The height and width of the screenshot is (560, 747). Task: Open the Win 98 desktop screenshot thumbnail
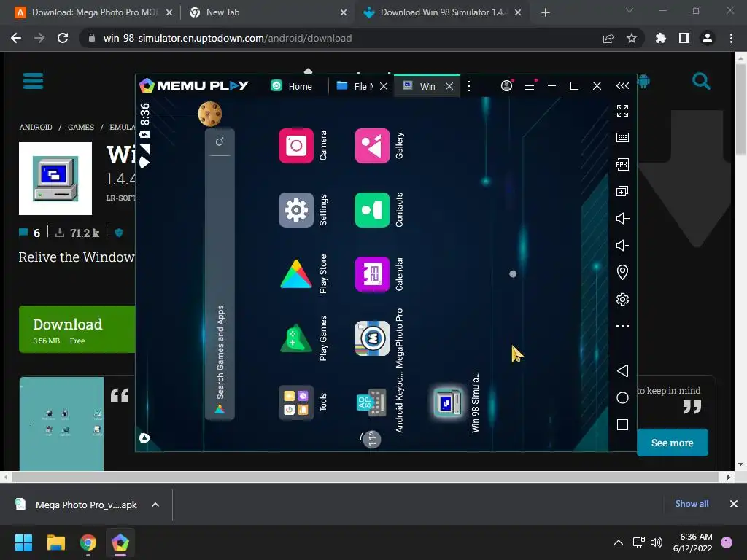[61, 424]
